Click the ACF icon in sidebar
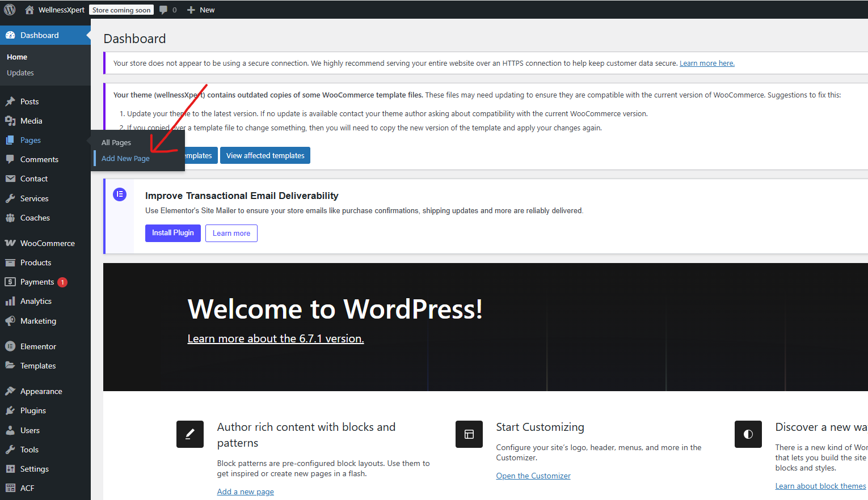The width and height of the screenshot is (868, 500). 10,488
